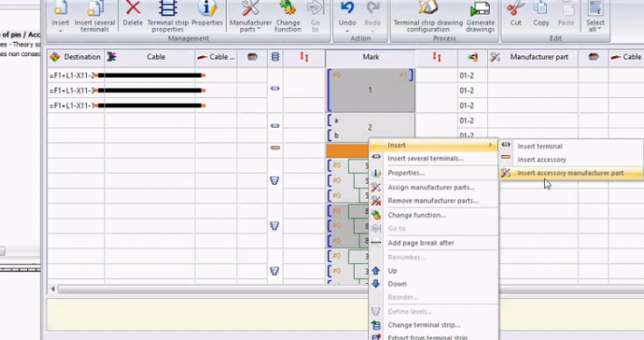Click the Undo arrow icon
The image size is (644, 340).
[x=347, y=8]
